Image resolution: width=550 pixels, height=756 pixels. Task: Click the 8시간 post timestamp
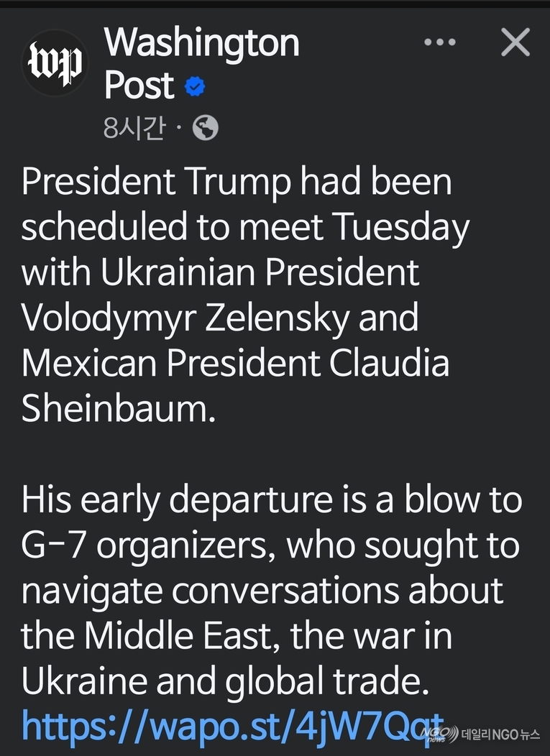point(134,128)
